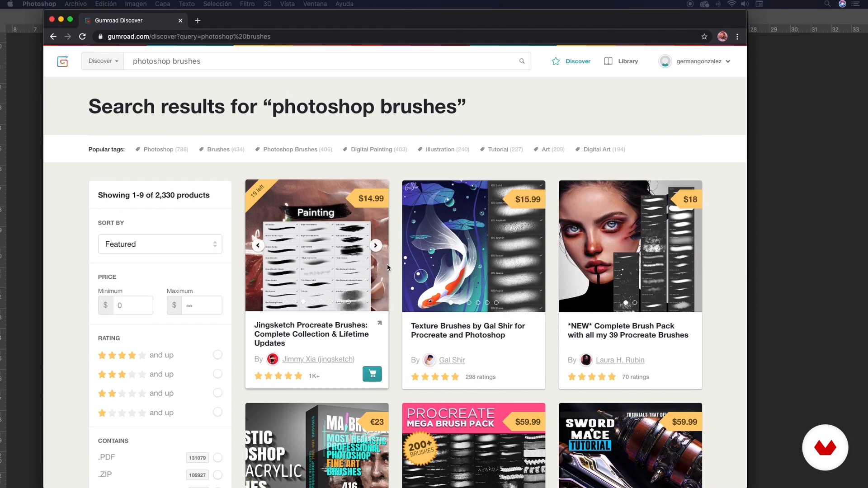
Task: Go back with browser back arrow
Action: pyautogui.click(x=53, y=37)
